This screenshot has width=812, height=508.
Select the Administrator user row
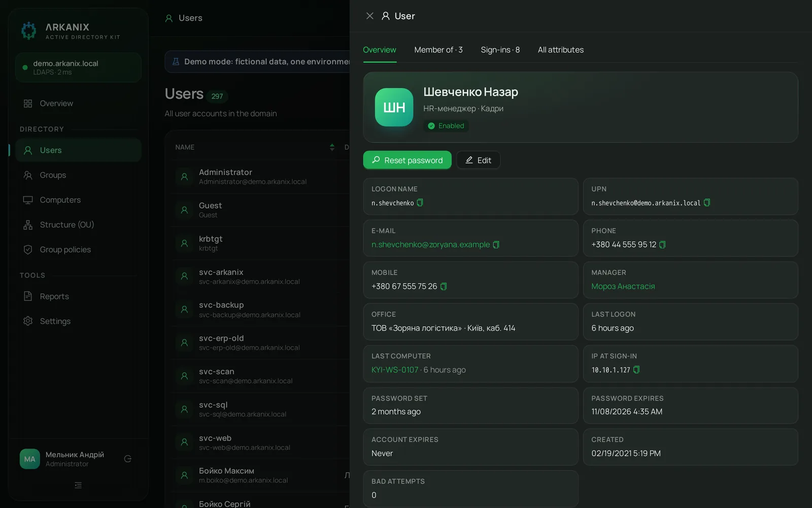260,177
